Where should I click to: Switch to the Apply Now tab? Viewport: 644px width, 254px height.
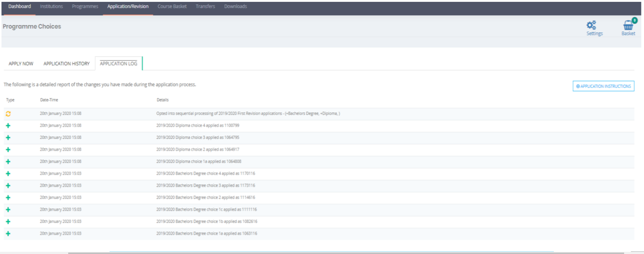pyautogui.click(x=21, y=64)
